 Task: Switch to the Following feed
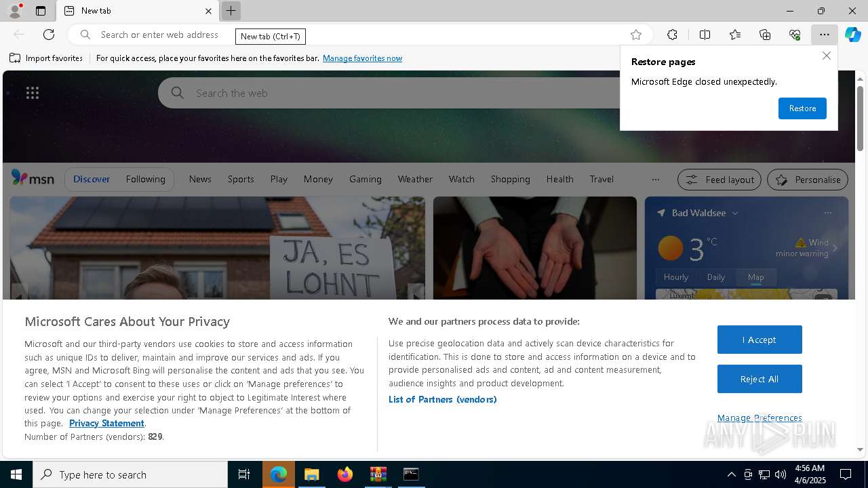(x=146, y=179)
